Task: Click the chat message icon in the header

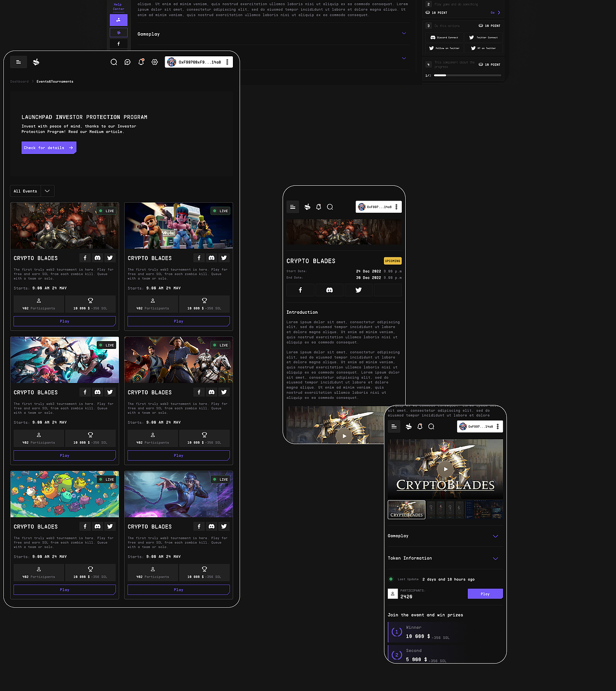Action: (x=127, y=62)
